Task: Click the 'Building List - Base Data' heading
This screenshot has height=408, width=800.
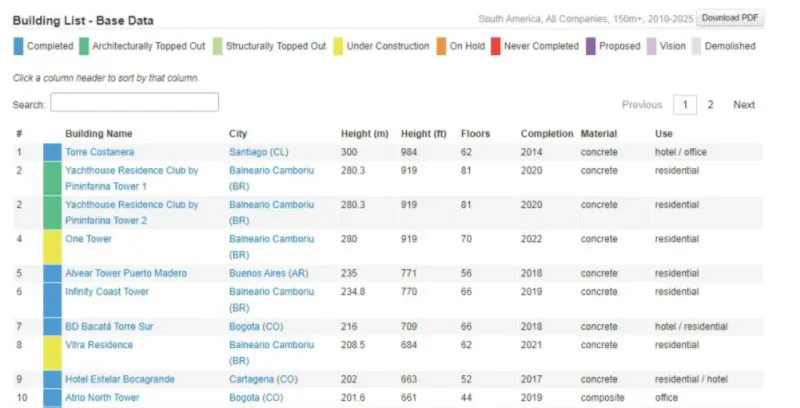Action: (x=83, y=20)
